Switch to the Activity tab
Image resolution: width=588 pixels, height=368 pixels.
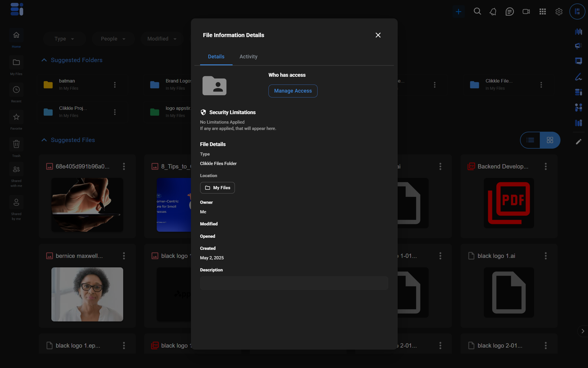(248, 57)
